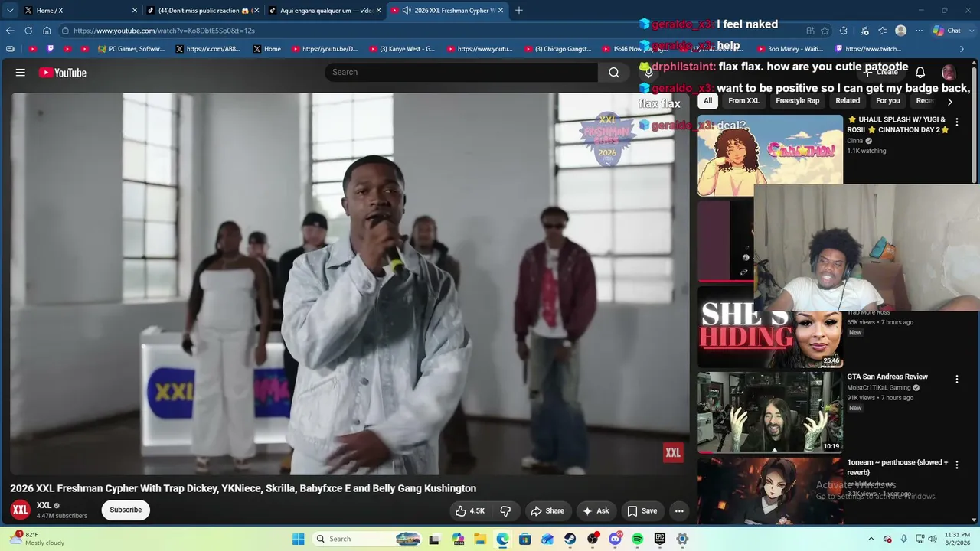Show more filter chips with right arrow
The image size is (980, 551).
(x=949, y=101)
